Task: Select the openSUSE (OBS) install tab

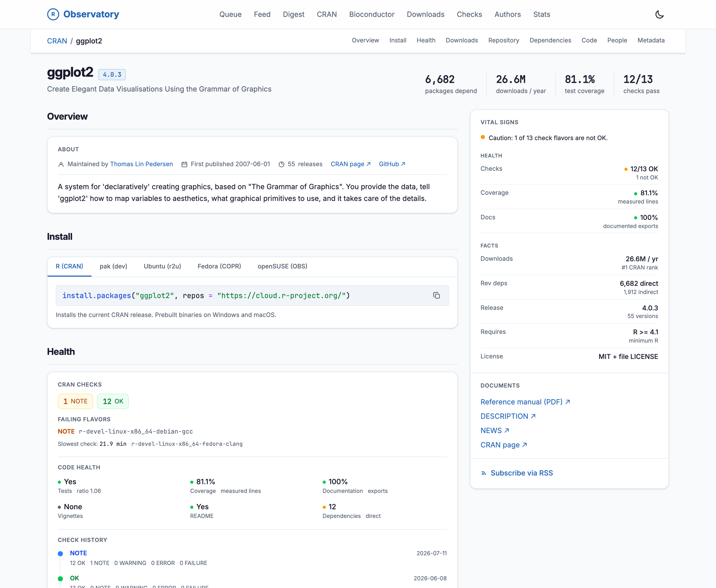Action: coord(283,266)
